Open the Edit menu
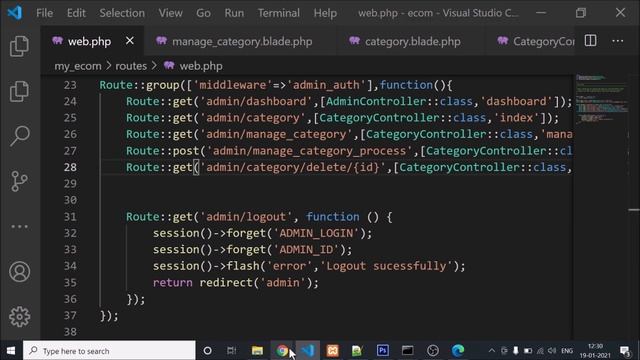This screenshot has width=640, height=360. tap(76, 13)
